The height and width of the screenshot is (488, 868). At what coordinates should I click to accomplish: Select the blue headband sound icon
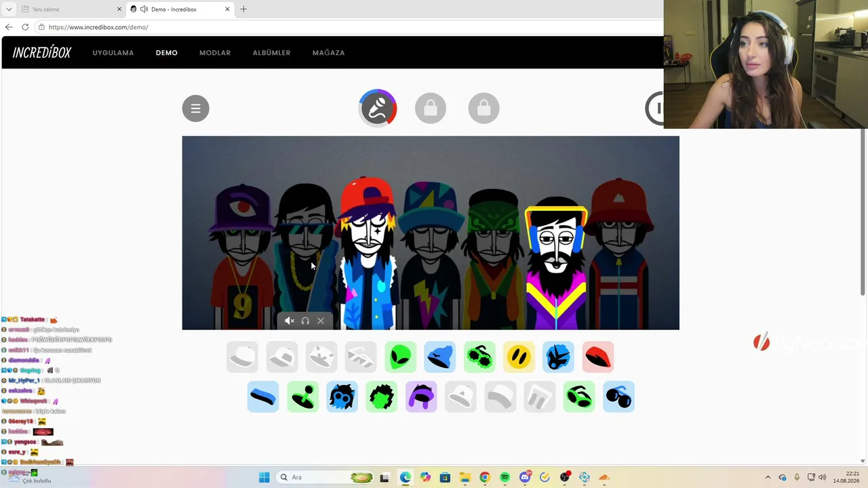point(263,396)
